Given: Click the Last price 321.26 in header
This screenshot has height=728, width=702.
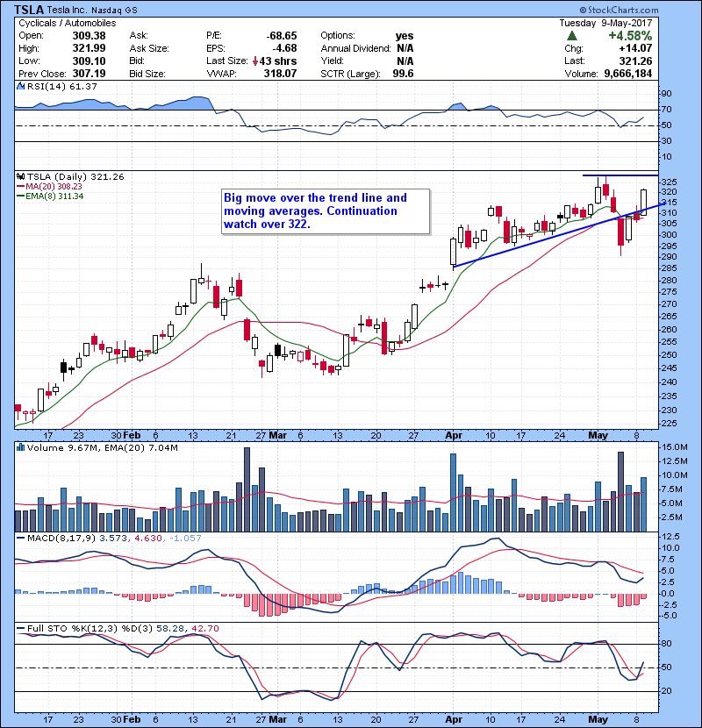Looking at the screenshot, I should click(x=635, y=61).
